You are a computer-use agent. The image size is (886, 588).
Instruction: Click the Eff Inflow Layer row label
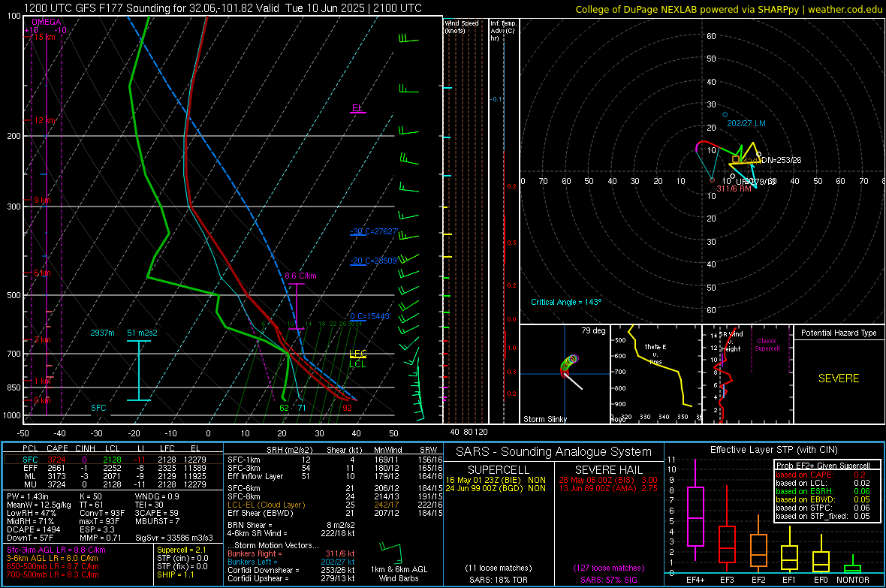255,476
